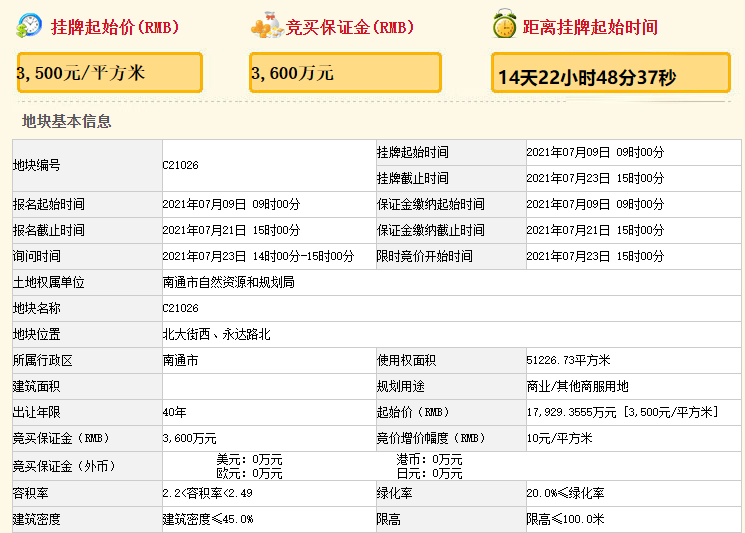Viewport: 745px width, 533px height.
Task: Select the 3,600万元 deposit box
Action: (345, 73)
